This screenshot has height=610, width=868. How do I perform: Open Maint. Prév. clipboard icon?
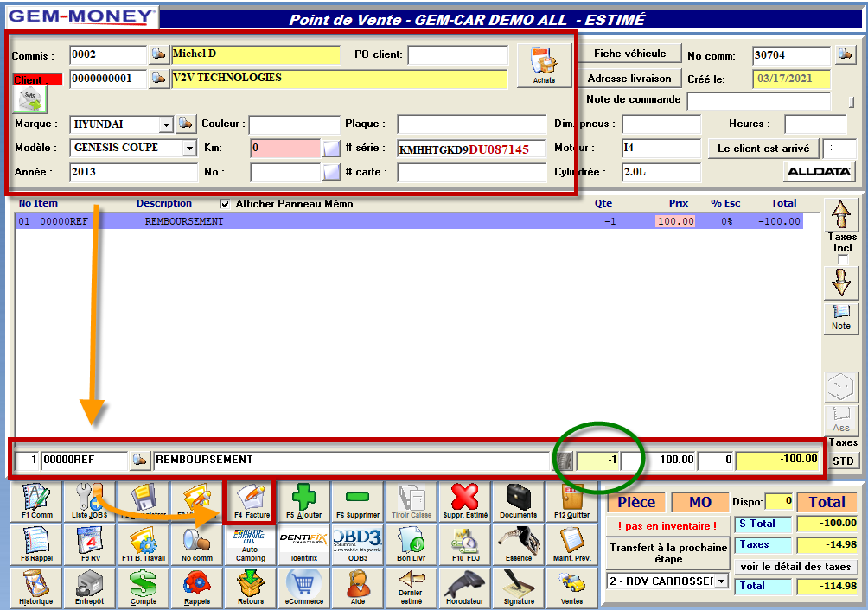pyautogui.click(x=571, y=543)
